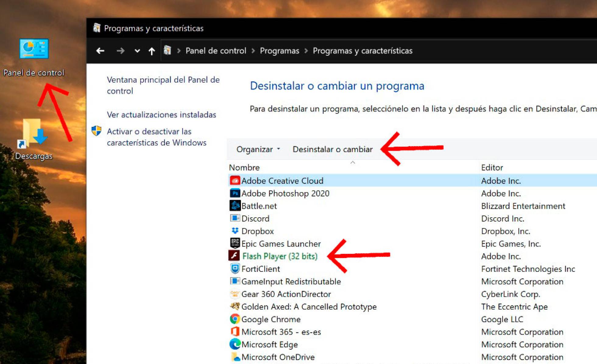Viewport: 597px width, 364px height.
Task: Select the Microsoft Edge icon
Action: click(235, 344)
